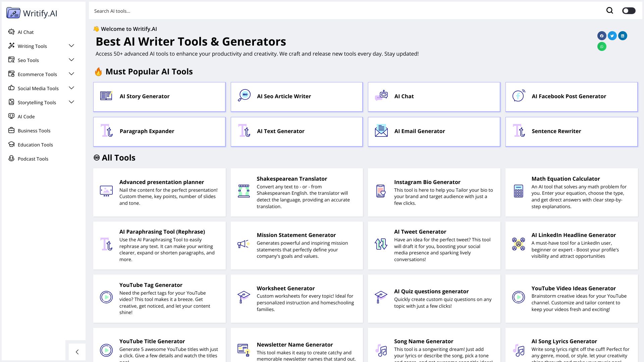
Task: Click the AI Chat tool icon
Action: pyautogui.click(x=381, y=95)
